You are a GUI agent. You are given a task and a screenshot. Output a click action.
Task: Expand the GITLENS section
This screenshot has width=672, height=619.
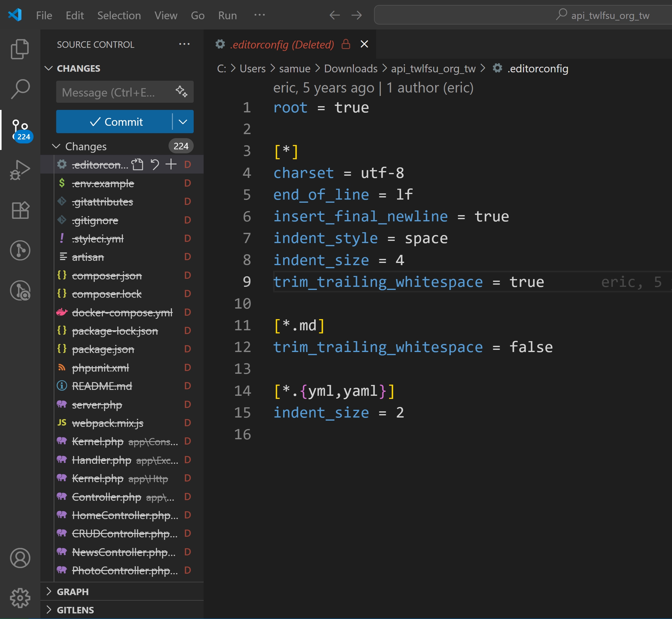[x=48, y=610]
